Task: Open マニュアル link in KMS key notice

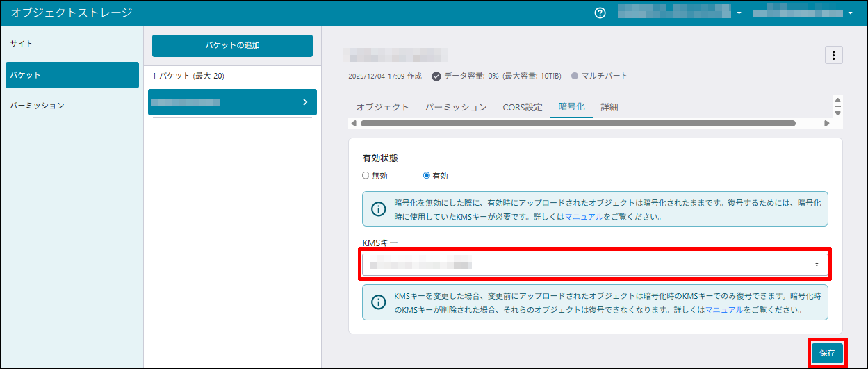Action: (724, 310)
